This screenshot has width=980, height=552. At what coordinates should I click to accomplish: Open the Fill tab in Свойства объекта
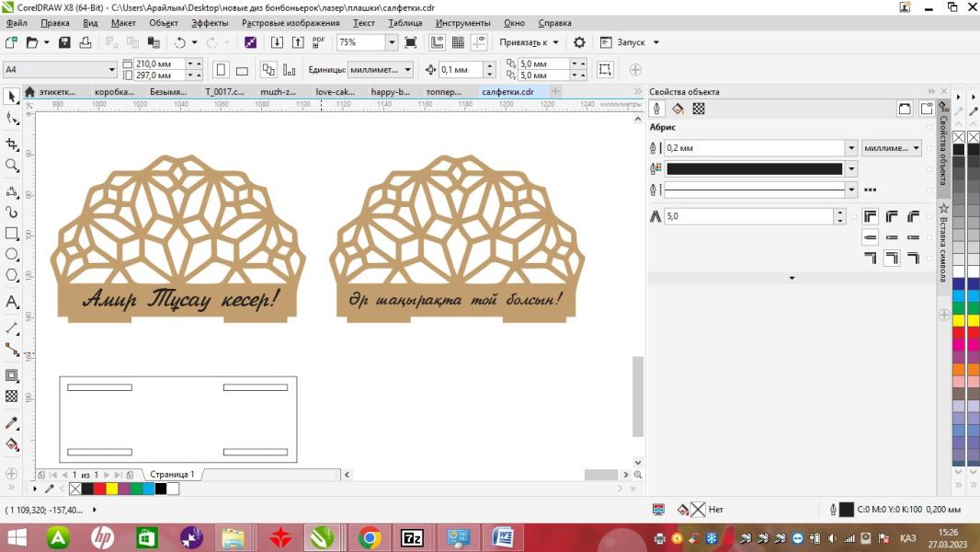pos(678,109)
